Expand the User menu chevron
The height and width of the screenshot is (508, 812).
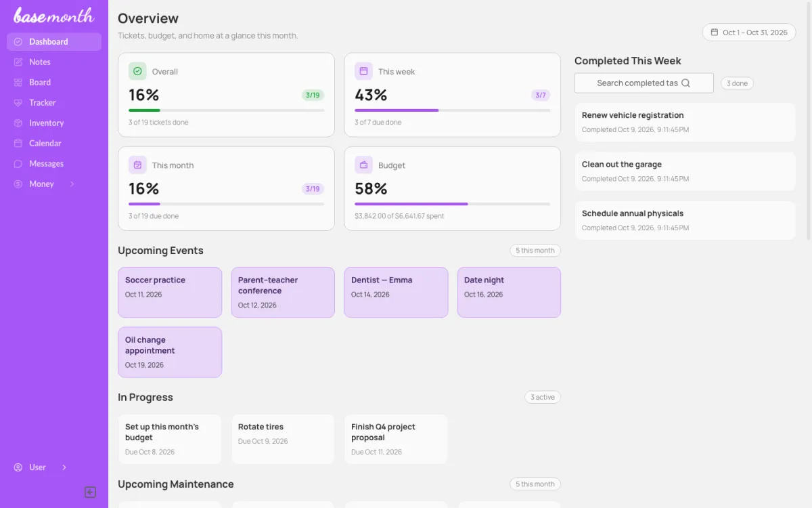click(x=64, y=467)
